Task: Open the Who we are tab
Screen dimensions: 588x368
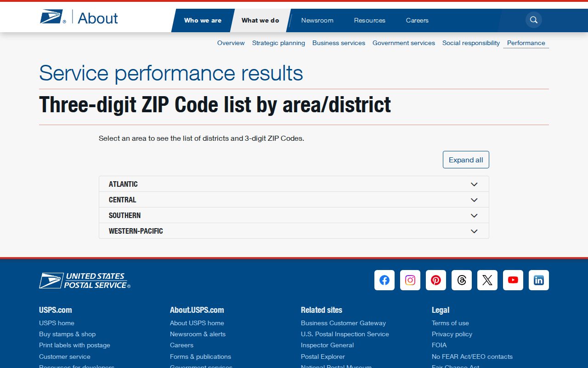Action: [203, 20]
